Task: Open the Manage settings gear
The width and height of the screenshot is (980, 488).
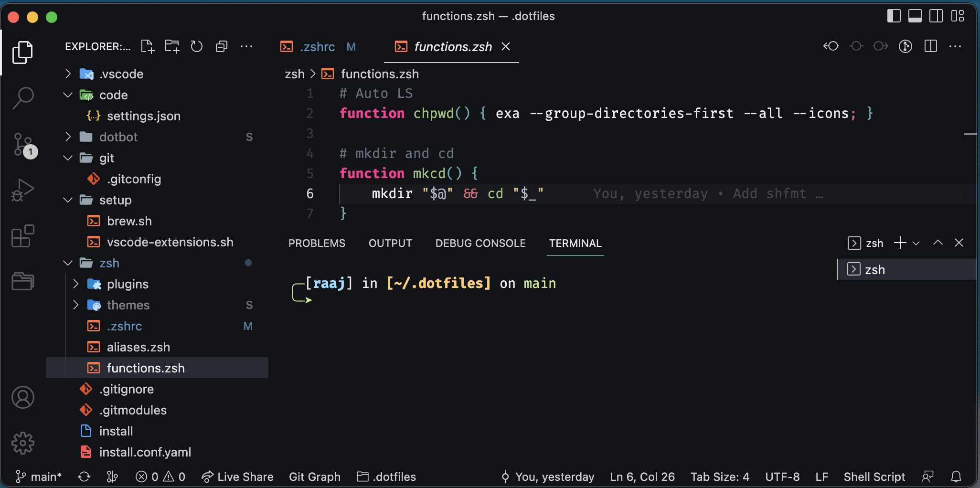Action: coord(22,443)
